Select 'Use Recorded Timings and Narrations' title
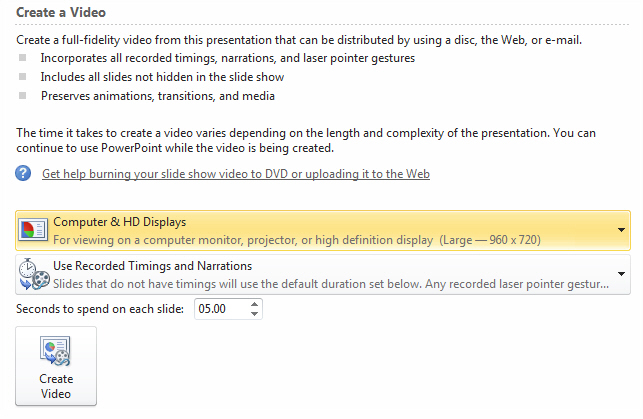The height and width of the screenshot is (419, 643). coord(152,266)
